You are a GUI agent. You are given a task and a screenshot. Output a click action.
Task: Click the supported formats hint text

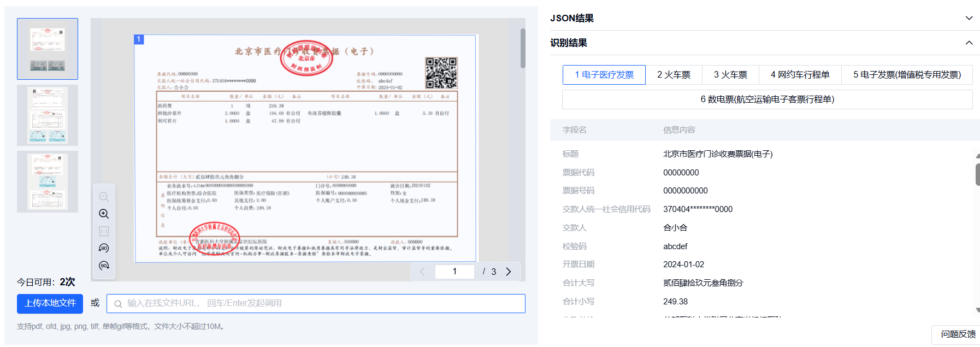pyautogui.click(x=122, y=326)
